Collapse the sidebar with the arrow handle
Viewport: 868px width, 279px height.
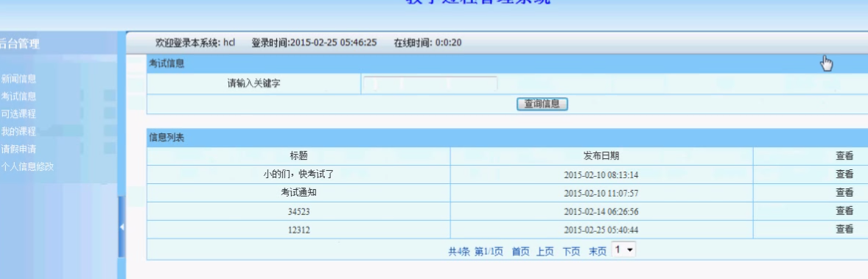pyautogui.click(x=122, y=227)
